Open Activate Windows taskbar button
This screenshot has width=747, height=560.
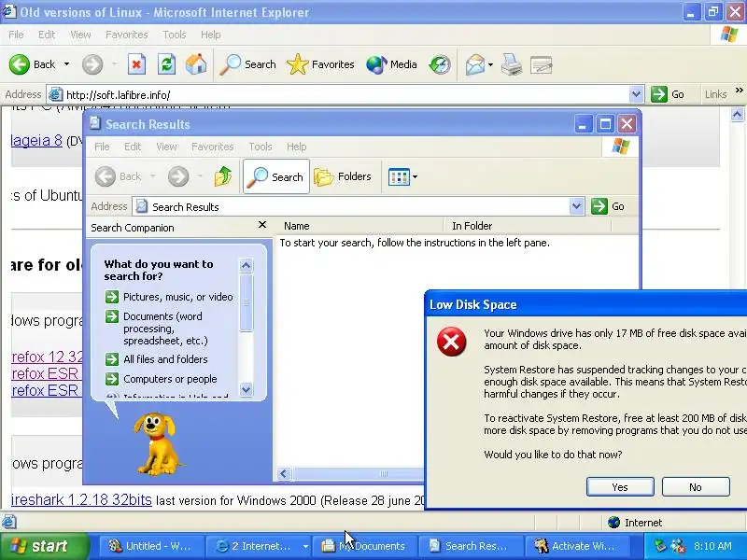[x=577, y=546]
